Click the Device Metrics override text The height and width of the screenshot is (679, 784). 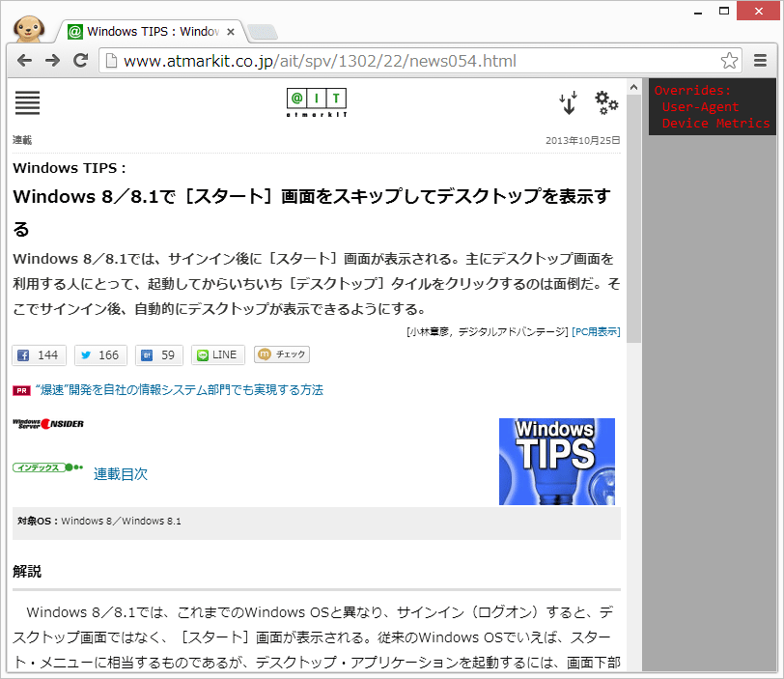[x=716, y=123]
